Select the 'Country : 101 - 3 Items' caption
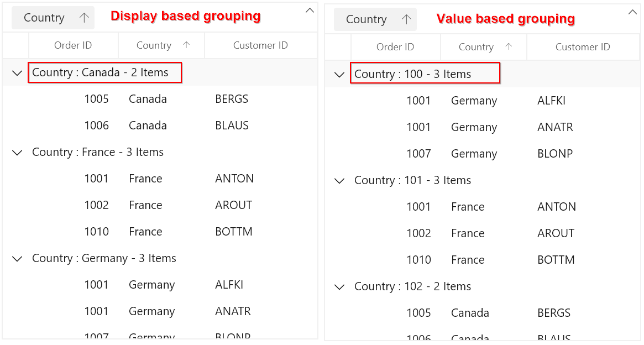 (413, 180)
